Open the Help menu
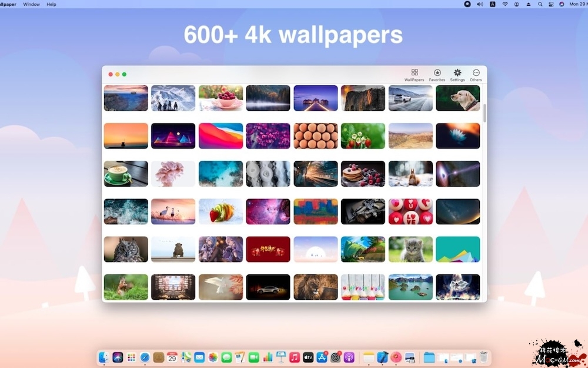The height and width of the screenshot is (368, 588). [52, 4]
